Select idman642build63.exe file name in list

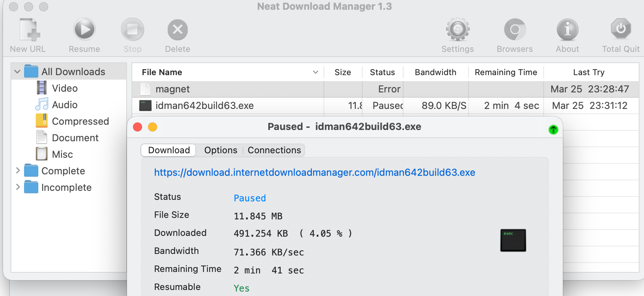pos(204,106)
